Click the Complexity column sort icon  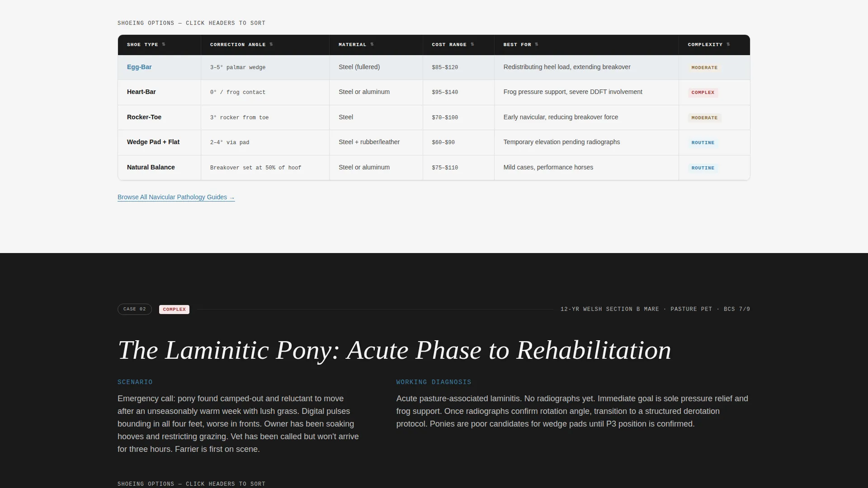coord(728,44)
